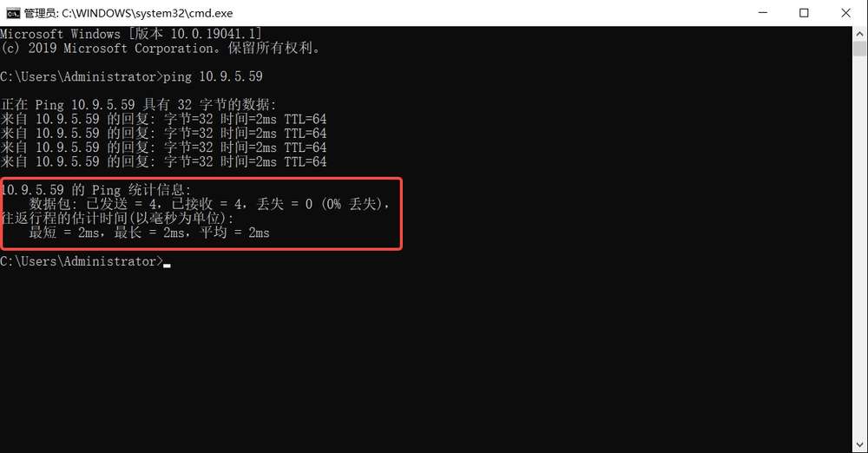This screenshot has height=453, width=868.
Task: Click the typed command ping 10.9.5.59
Action: 213,76
